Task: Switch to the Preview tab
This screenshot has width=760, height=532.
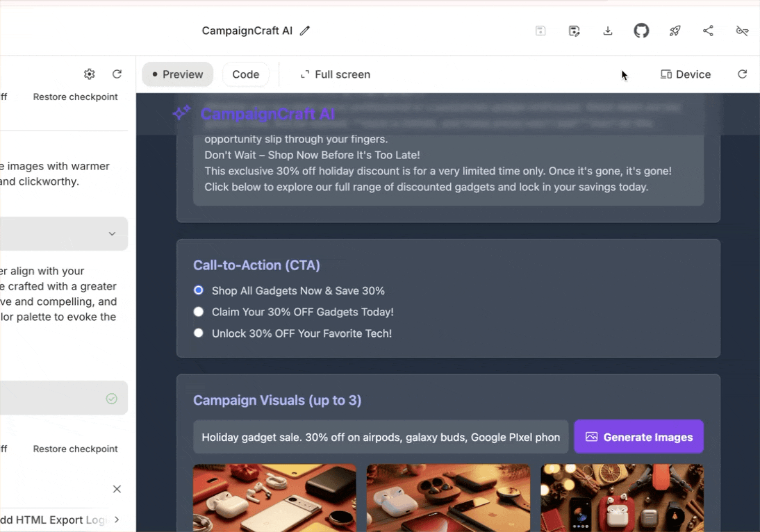Action: (177, 74)
